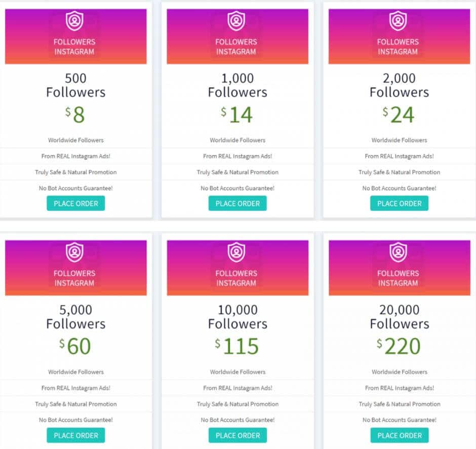Place order for 5,000 Followers
Viewport: 476px width, 449px height.
(x=76, y=435)
